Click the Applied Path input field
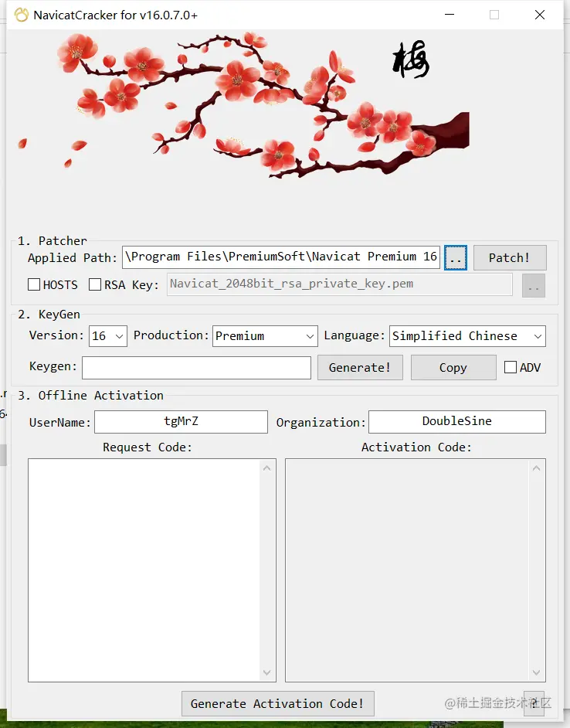The width and height of the screenshot is (570, 728). (281, 257)
